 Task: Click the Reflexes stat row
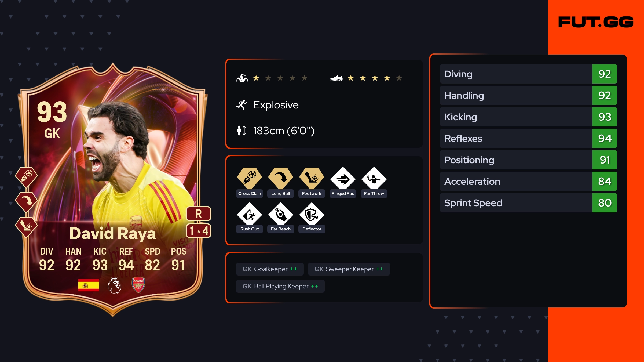(x=529, y=138)
